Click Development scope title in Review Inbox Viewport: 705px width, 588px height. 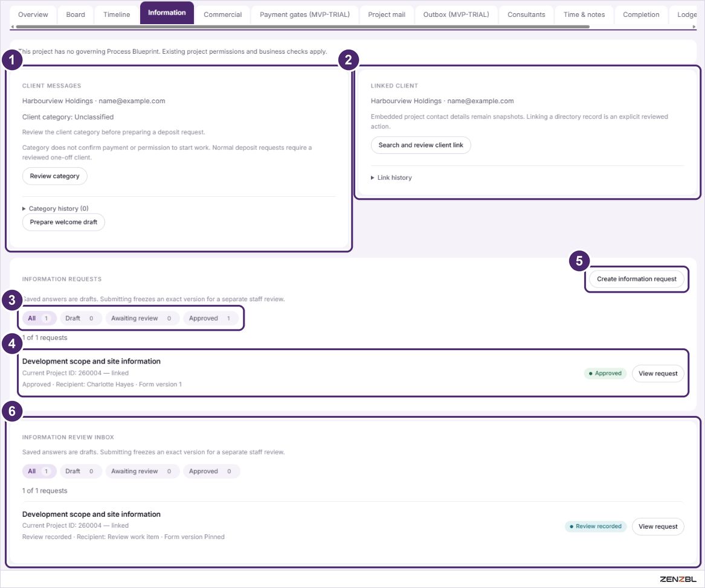click(x=91, y=514)
